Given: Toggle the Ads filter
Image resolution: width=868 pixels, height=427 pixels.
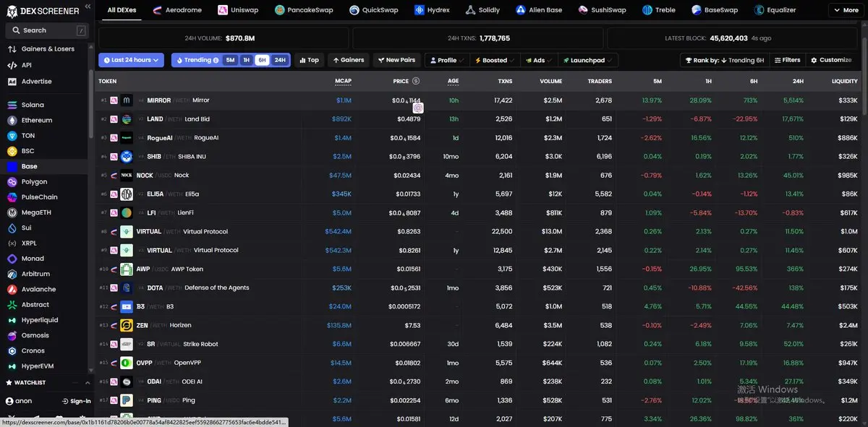Looking at the screenshot, I should (x=539, y=60).
